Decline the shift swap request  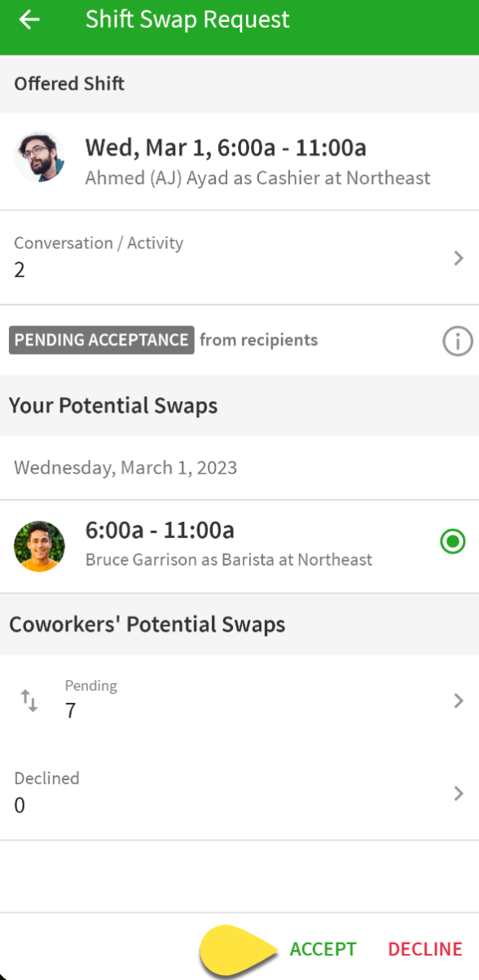[424, 948]
